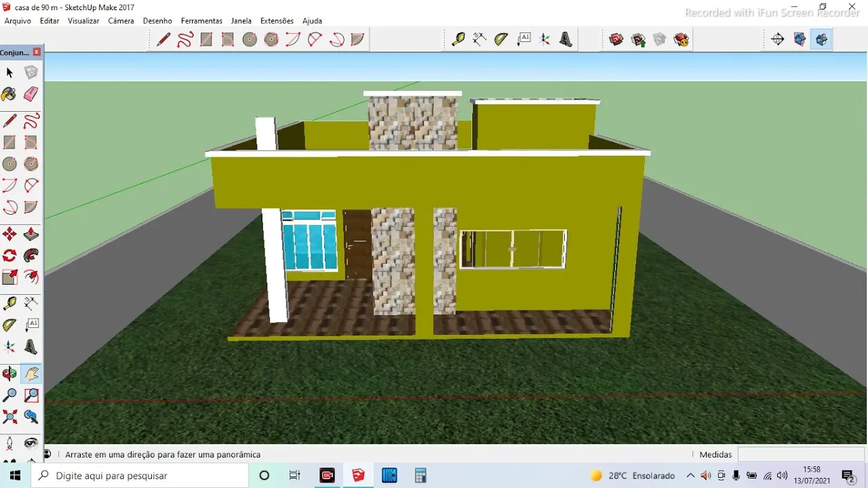Select the Axes tool in the left tool set
868x488 pixels.
9,347
